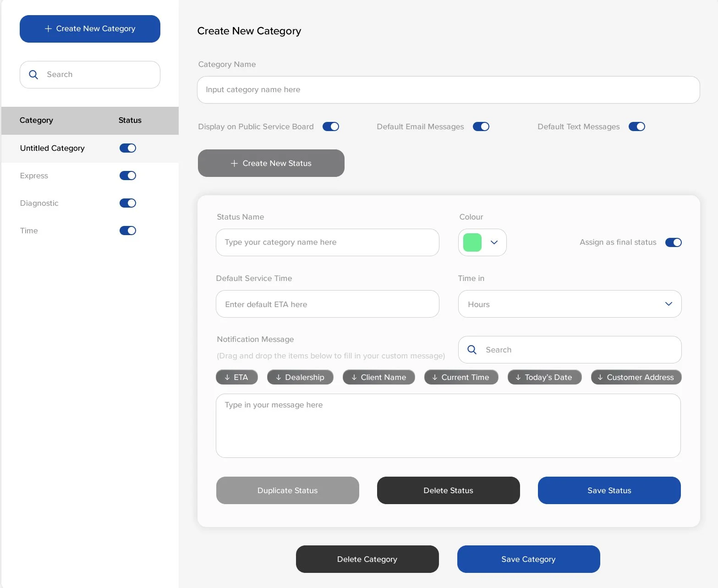
Task: Select the Customer Address message tag
Action: tap(636, 377)
